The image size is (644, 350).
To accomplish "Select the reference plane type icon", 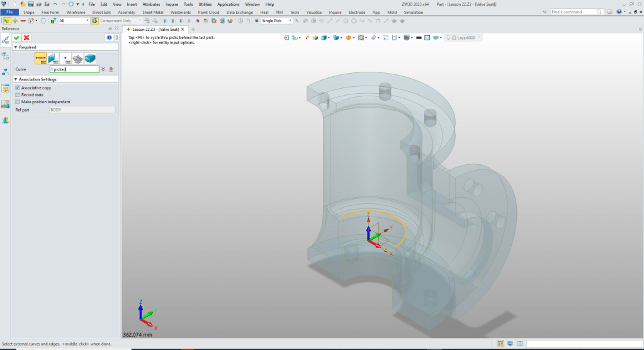I will click(x=77, y=59).
